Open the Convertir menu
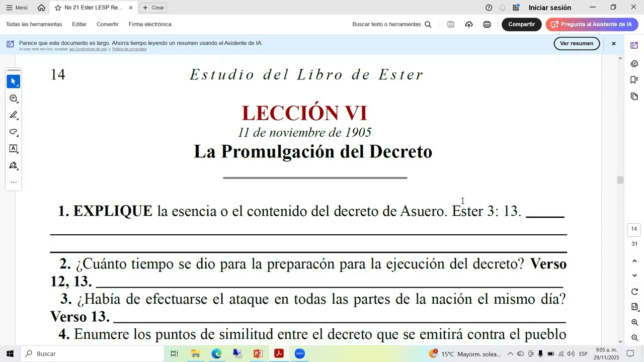Screen dimensions: 644x362 [108, 24]
